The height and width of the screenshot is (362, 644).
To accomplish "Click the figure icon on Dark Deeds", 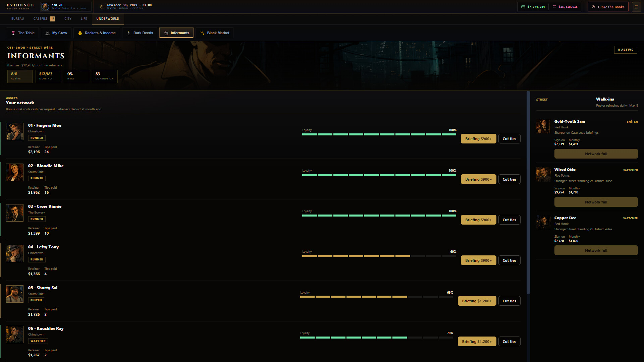I will tap(128, 33).
